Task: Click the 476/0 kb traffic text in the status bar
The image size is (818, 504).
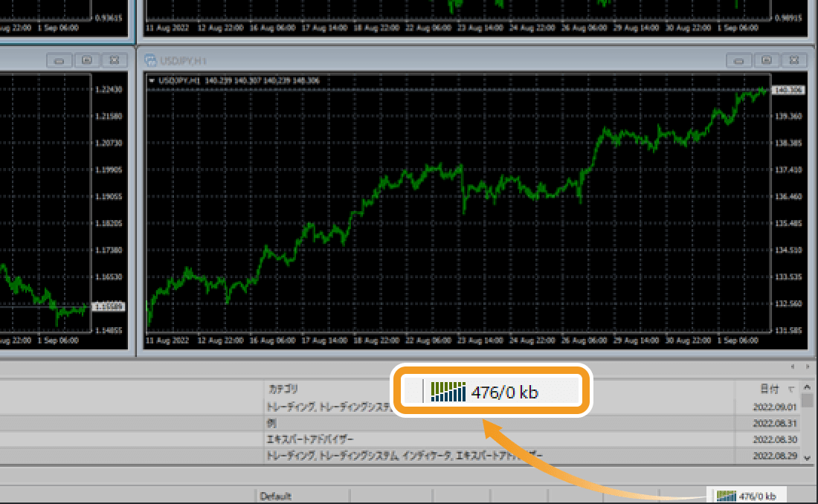Action: tap(759, 496)
